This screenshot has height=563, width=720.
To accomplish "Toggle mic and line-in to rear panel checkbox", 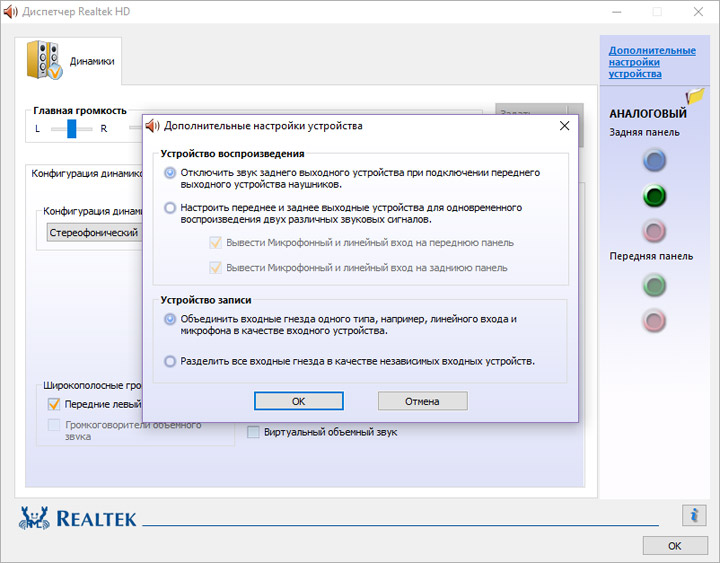I will click(x=215, y=267).
